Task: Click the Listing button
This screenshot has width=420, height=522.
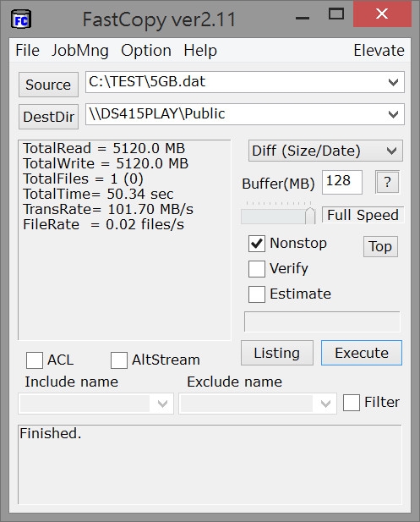Action: [277, 353]
